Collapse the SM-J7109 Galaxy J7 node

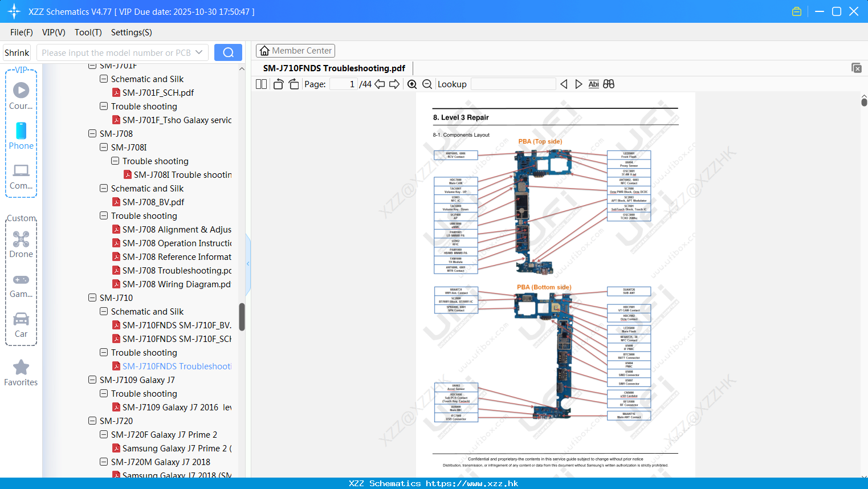point(92,380)
